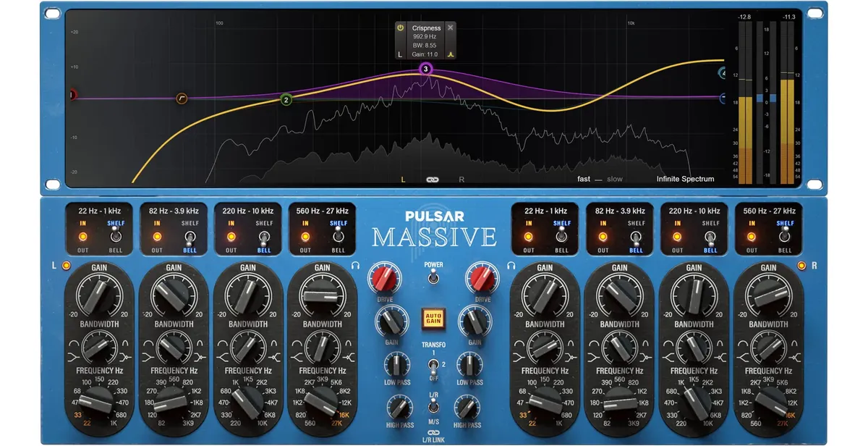Set analyzer speed to slow
The width and height of the screenshot is (868, 446).
615,179
